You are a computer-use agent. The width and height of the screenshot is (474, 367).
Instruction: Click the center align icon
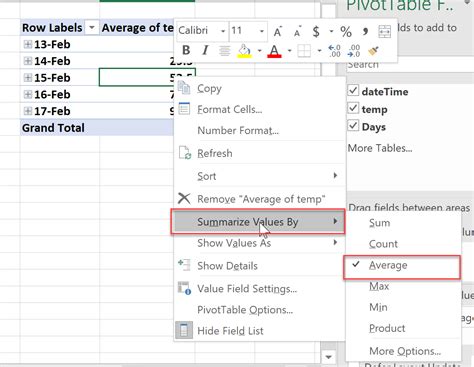[x=224, y=51]
